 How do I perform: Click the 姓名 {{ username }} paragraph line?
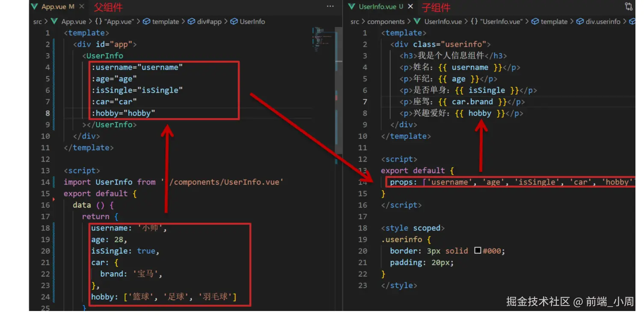coord(460,67)
